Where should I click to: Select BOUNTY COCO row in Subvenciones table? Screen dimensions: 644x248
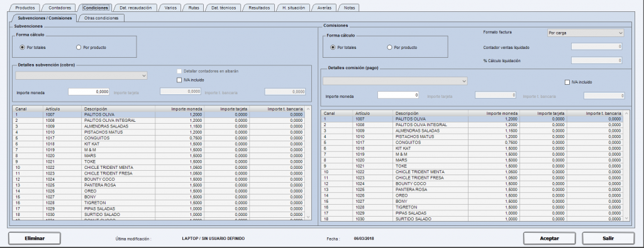[x=159, y=179]
